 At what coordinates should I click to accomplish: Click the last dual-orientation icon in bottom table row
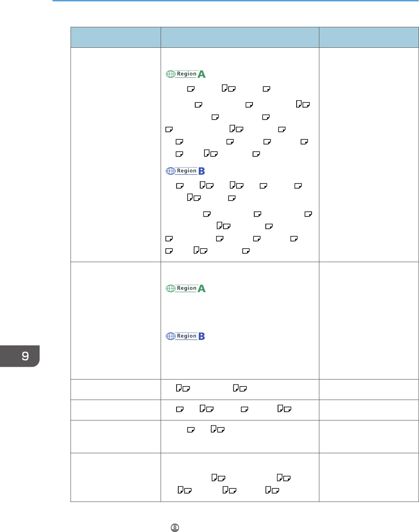click(272, 490)
